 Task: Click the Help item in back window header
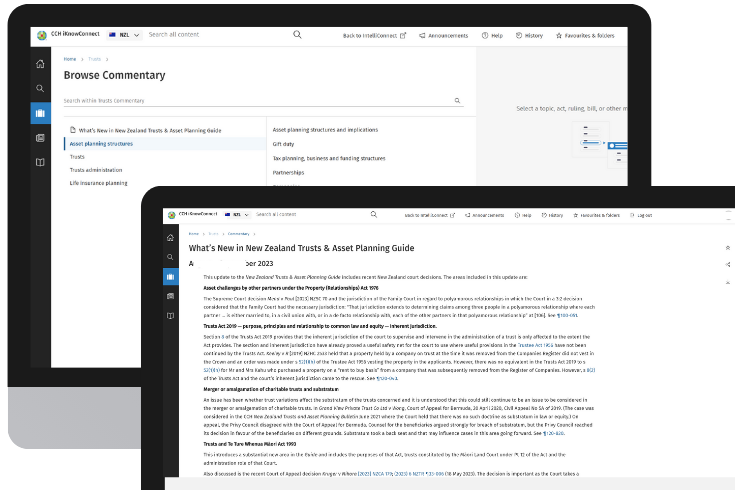(x=491, y=35)
